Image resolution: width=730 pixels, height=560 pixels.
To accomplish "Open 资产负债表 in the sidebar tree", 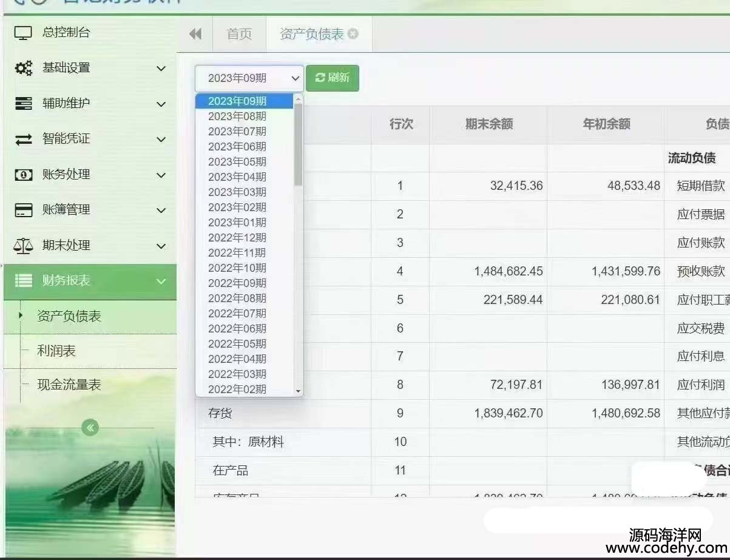I will coord(69,316).
